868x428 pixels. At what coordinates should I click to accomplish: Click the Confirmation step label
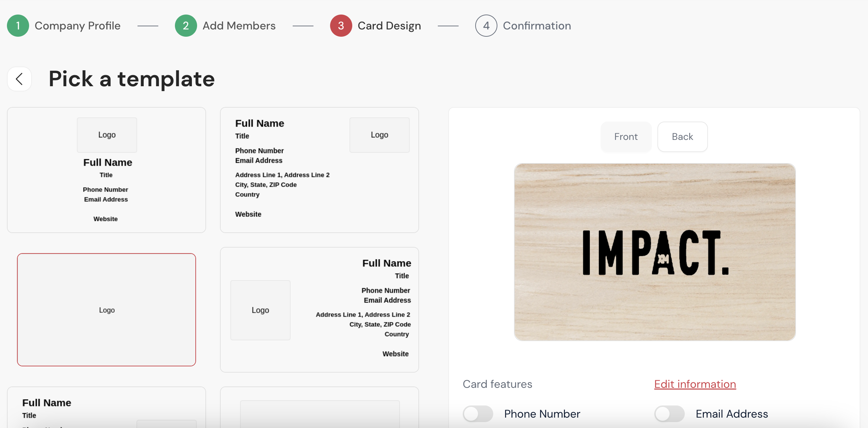[537, 26]
